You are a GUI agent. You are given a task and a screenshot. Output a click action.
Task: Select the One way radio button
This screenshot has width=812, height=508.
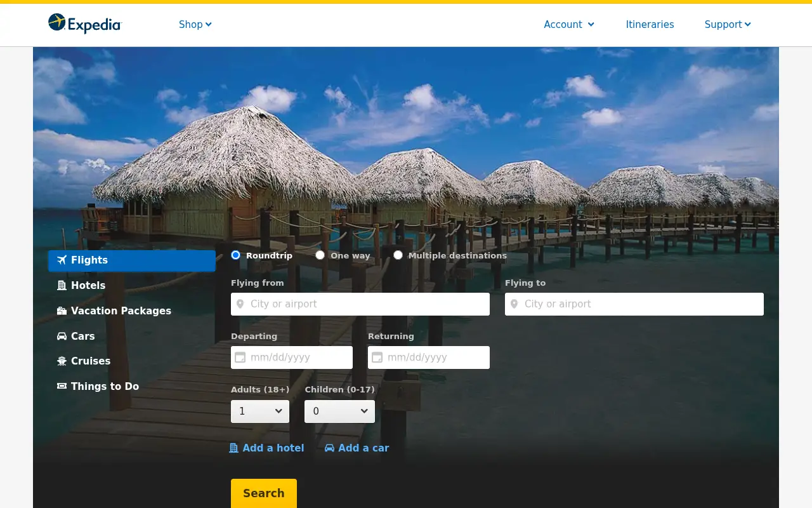(x=320, y=255)
